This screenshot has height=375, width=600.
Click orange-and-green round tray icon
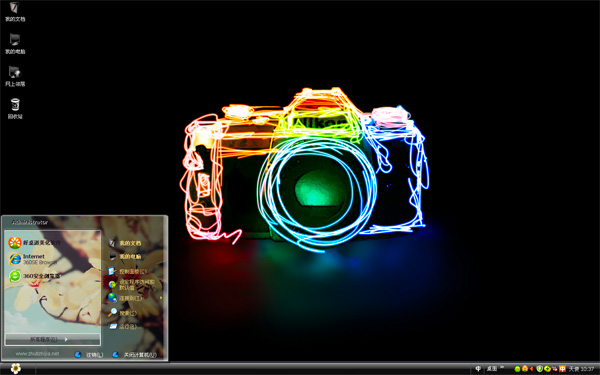525,369
